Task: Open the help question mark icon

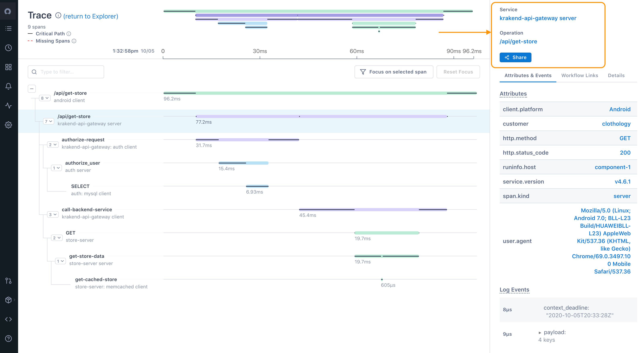Action: point(8,338)
